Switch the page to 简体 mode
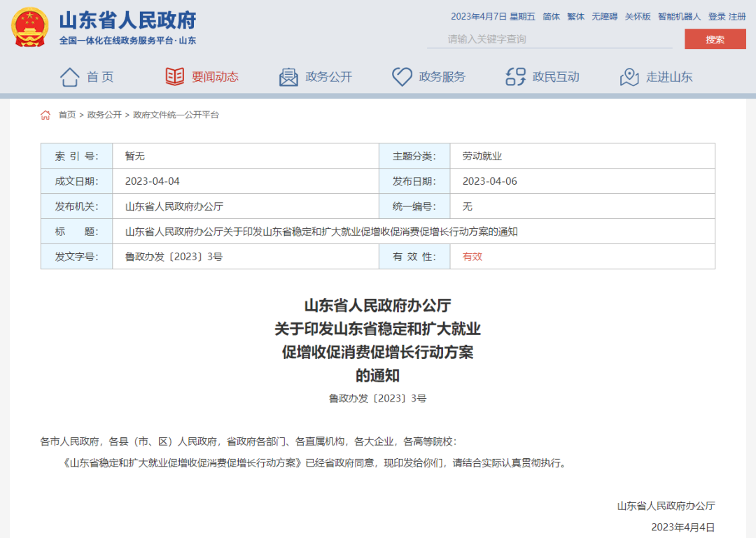 point(550,16)
